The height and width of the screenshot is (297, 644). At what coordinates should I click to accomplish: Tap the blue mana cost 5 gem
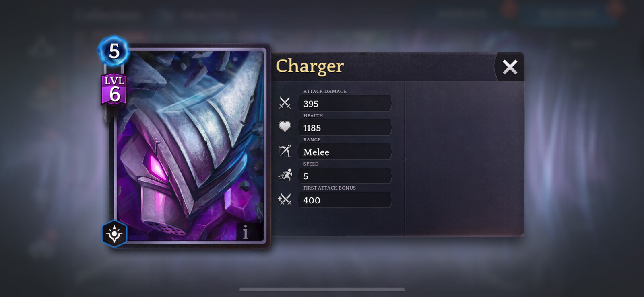114,51
